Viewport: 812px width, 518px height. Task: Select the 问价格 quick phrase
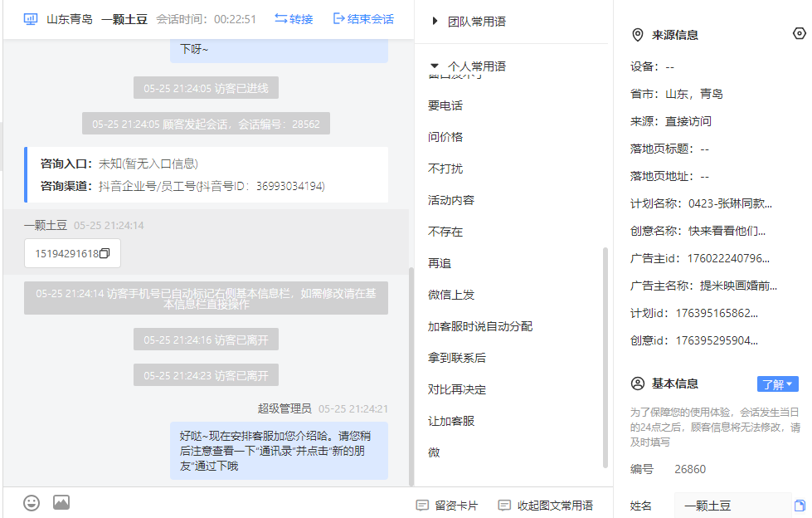tap(445, 138)
